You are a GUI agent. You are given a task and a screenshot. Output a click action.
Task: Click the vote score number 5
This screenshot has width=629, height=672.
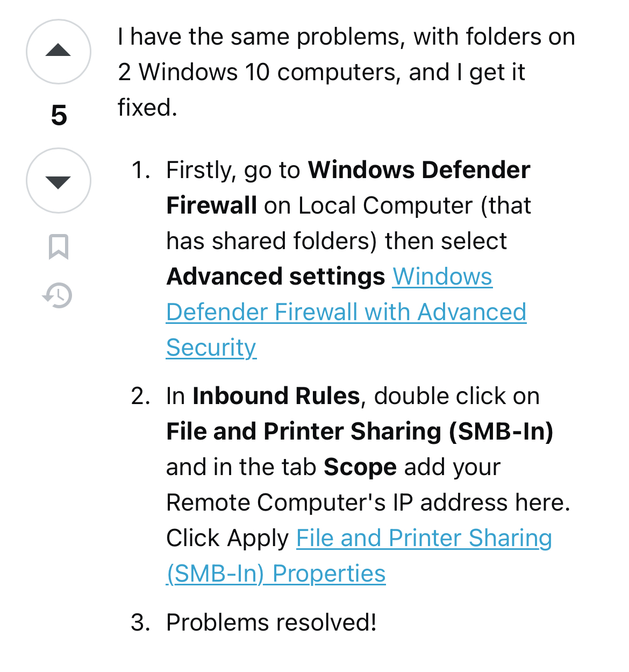[x=59, y=116]
